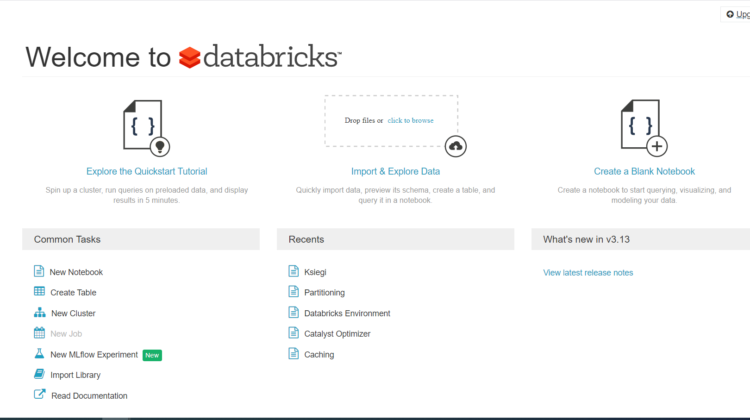Viewport: 750px width, 420px height.
Task: Open Read Documentation
Action: (x=89, y=396)
